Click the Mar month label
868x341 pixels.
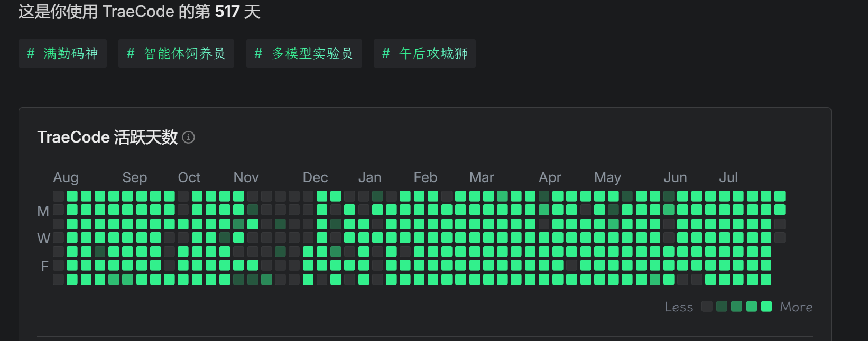(482, 177)
